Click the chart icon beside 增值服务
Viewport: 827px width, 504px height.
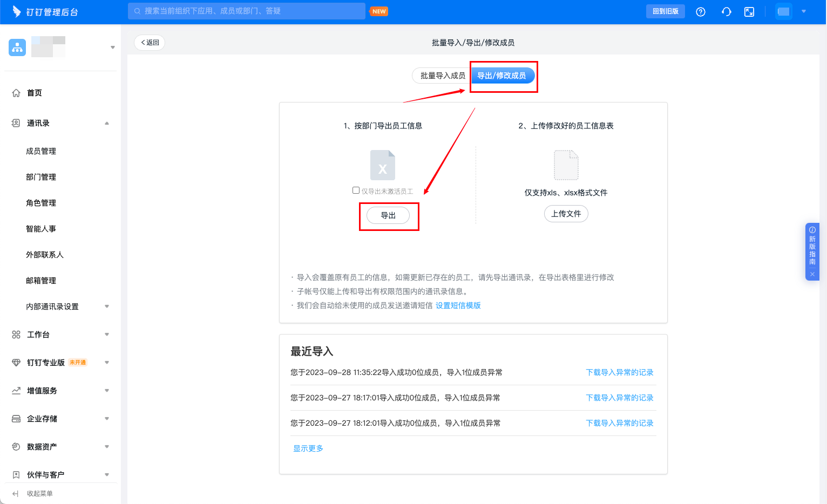click(x=16, y=391)
